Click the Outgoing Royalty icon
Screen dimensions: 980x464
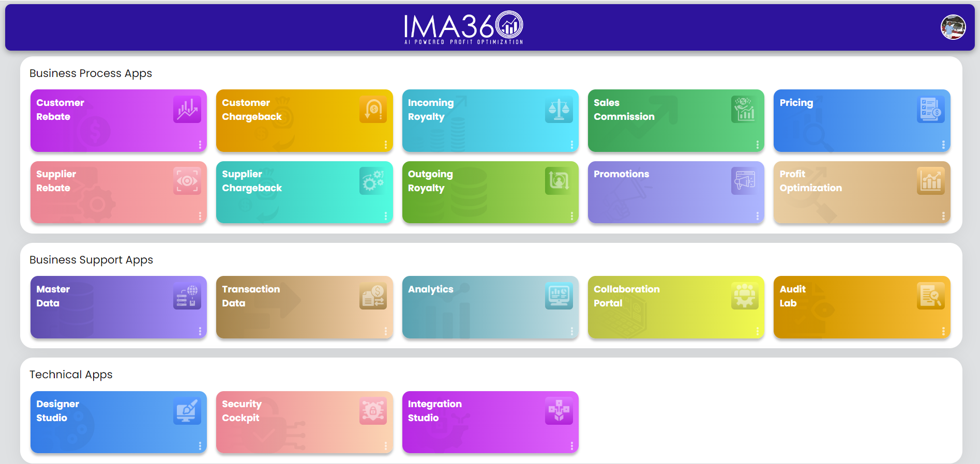click(x=559, y=181)
